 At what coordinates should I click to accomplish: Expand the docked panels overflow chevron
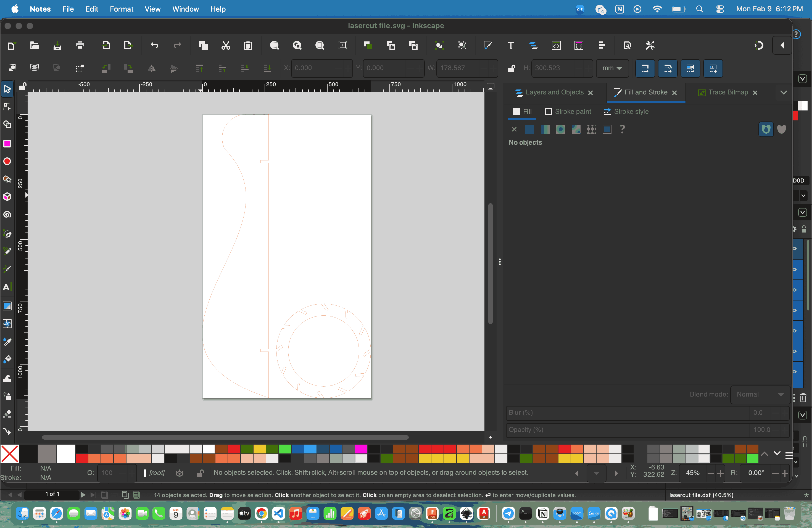point(784,93)
